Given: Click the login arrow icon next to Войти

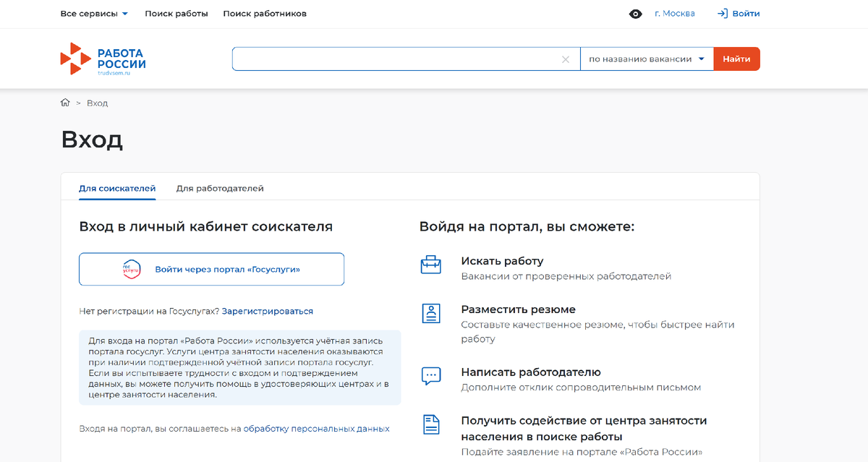Looking at the screenshot, I should [722, 14].
